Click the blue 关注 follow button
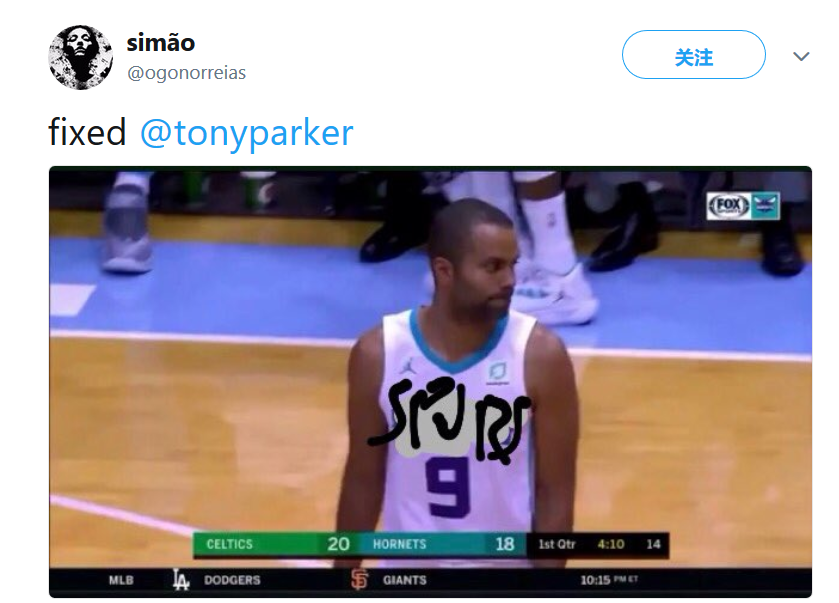This screenshot has width=839, height=603. point(693,55)
